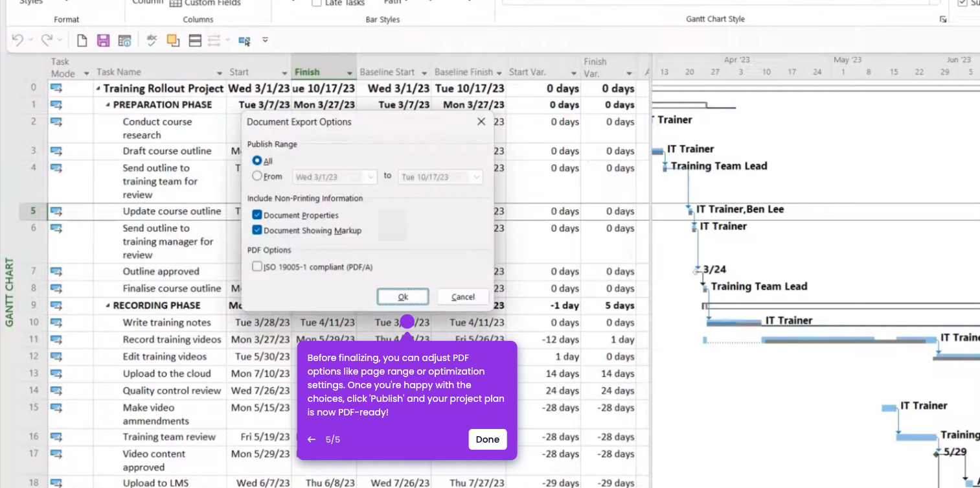Create a new blank project file
980x488 pixels.
82,41
